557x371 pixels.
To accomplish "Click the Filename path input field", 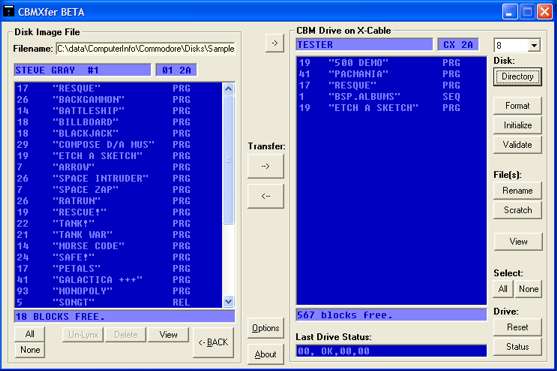I will click(x=146, y=49).
